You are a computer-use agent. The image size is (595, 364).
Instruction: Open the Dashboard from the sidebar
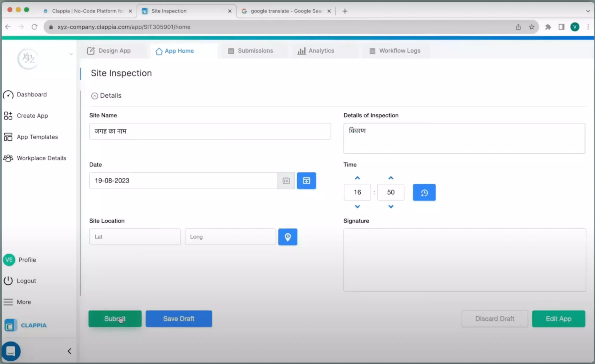[31, 94]
